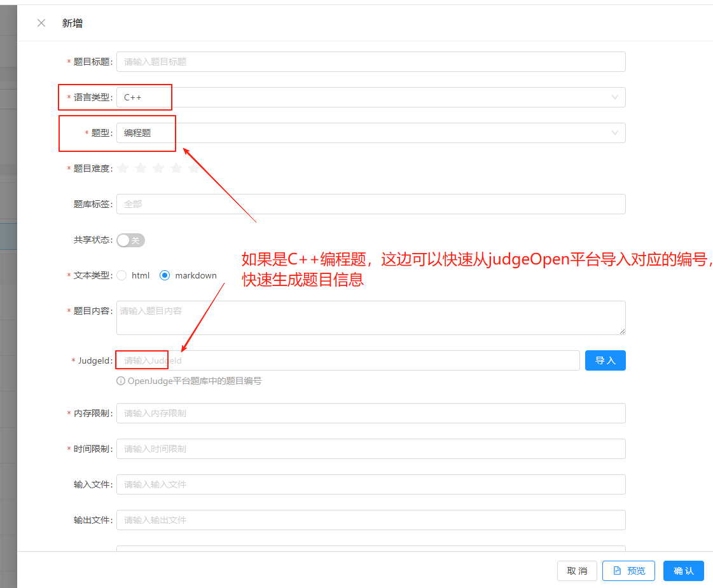Image resolution: width=713 pixels, height=588 pixels.
Task: Click the 预览 preview button
Action: click(628, 571)
